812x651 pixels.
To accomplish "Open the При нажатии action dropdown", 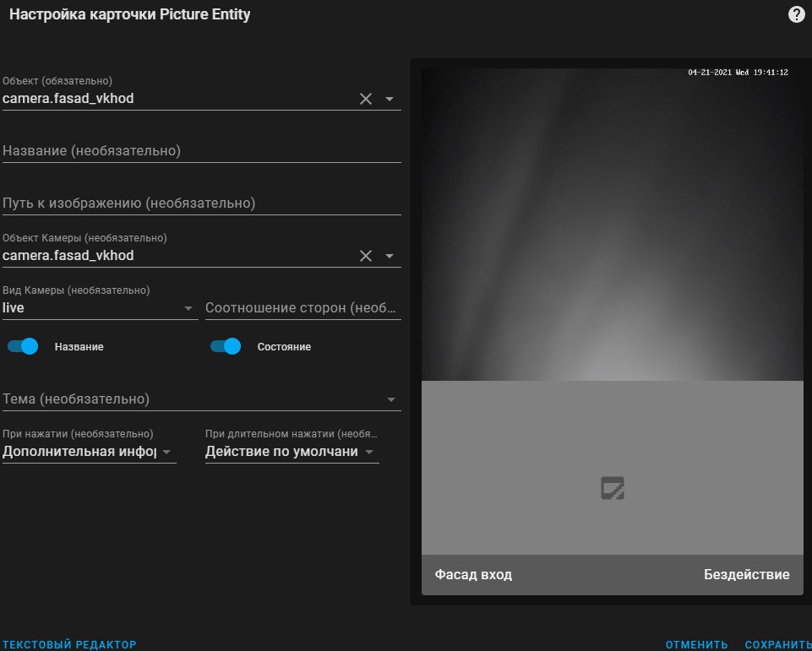I will tap(89, 451).
